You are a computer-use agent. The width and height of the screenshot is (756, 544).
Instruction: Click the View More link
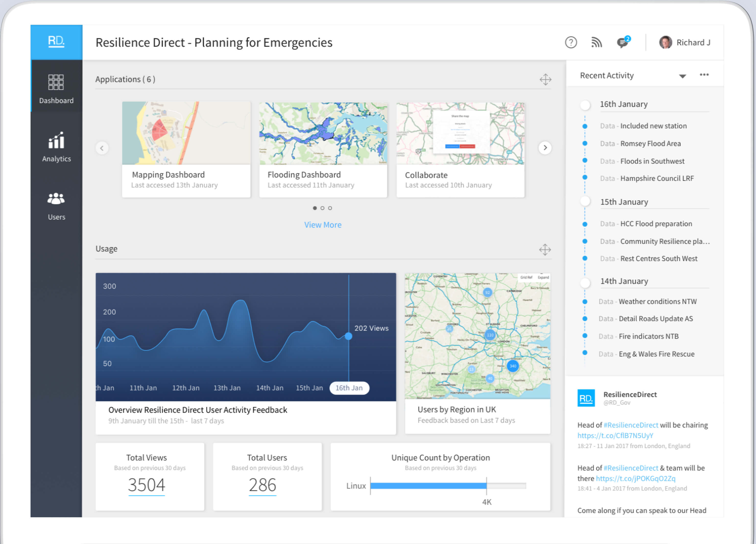tap(323, 225)
